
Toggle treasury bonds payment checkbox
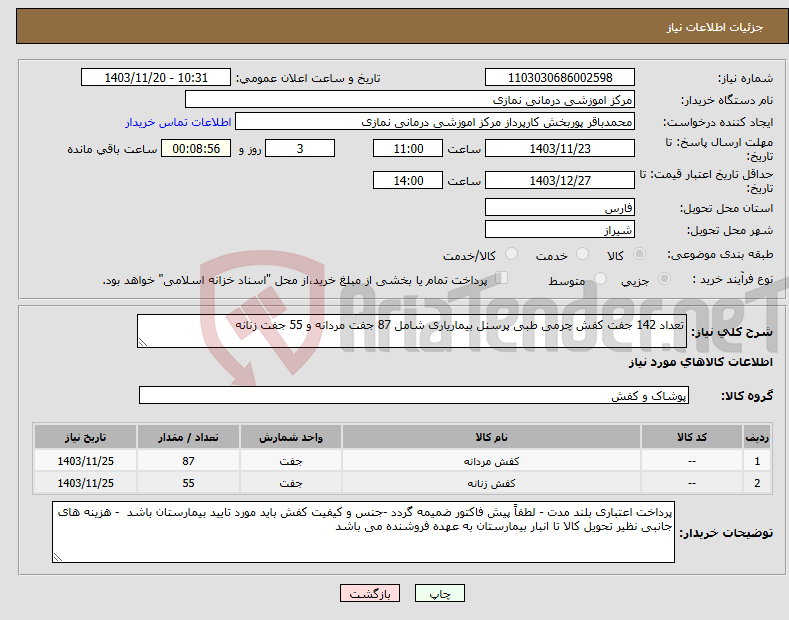pyautogui.click(x=502, y=277)
